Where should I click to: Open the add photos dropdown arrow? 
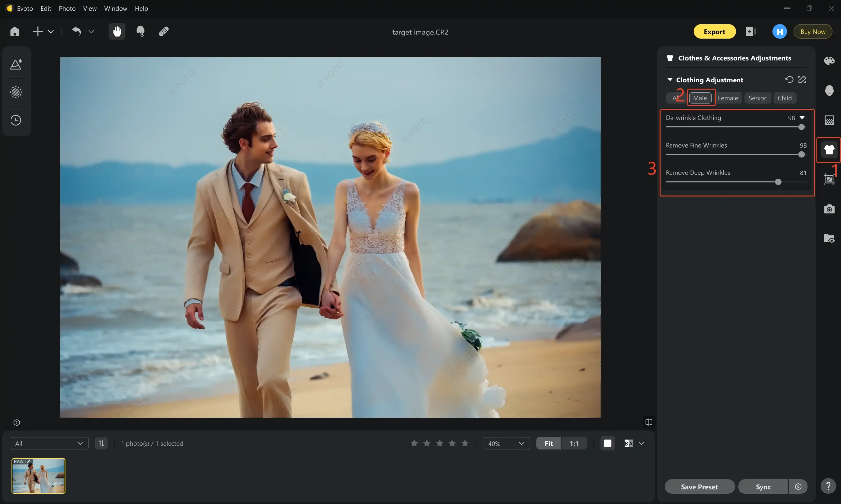pos(51,32)
